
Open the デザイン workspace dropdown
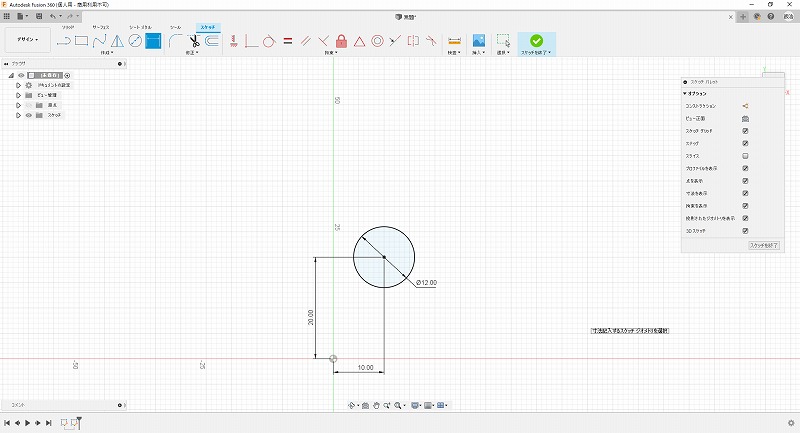pyautogui.click(x=27, y=40)
